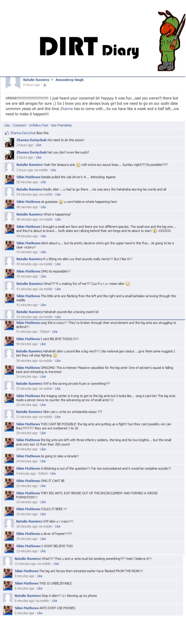This screenshot has width=186, height=644.
Task: Click the thumbs-up icon beside Zhanna Dariychuk likes this
Action: tap(7, 133)
